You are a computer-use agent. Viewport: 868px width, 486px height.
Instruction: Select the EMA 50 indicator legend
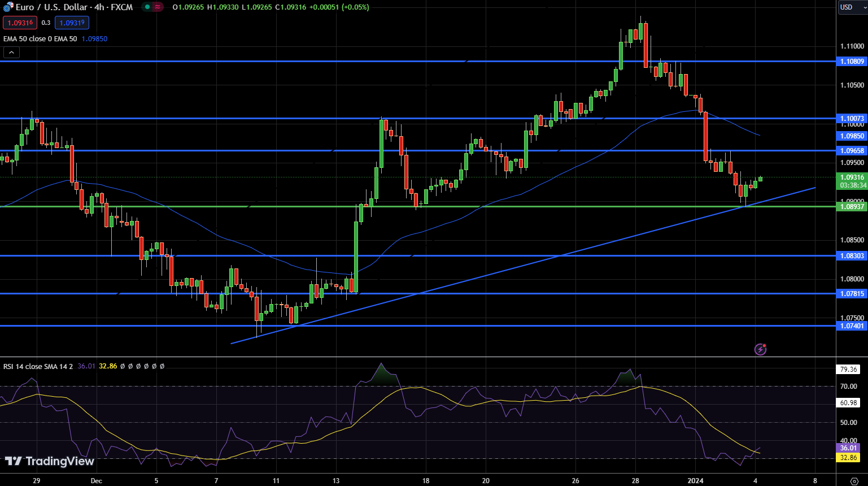(40, 39)
